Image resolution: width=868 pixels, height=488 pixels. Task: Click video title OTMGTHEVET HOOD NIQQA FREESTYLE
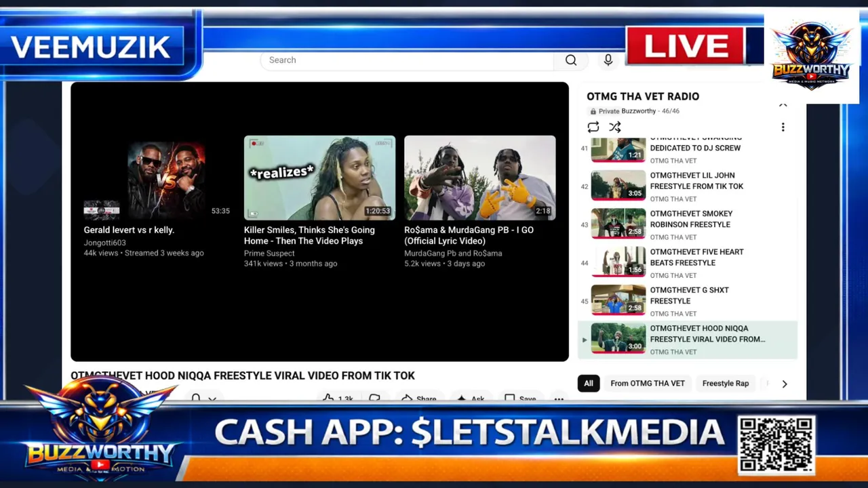tap(243, 375)
